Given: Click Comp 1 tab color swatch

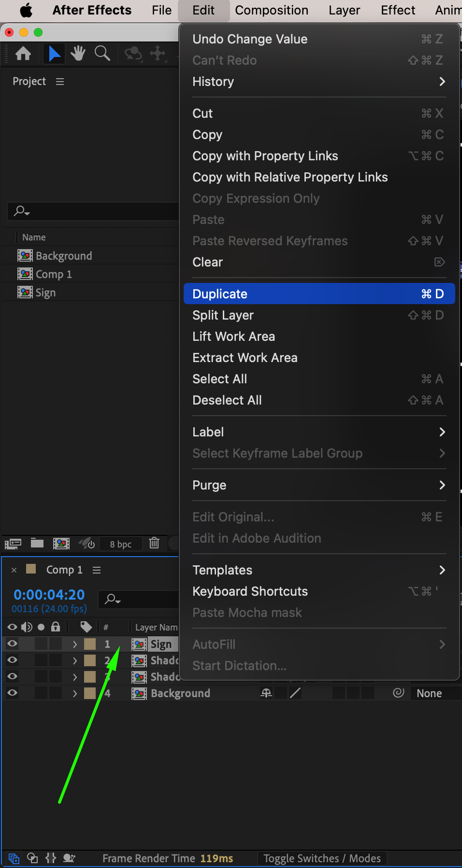Looking at the screenshot, I should pos(31,569).
